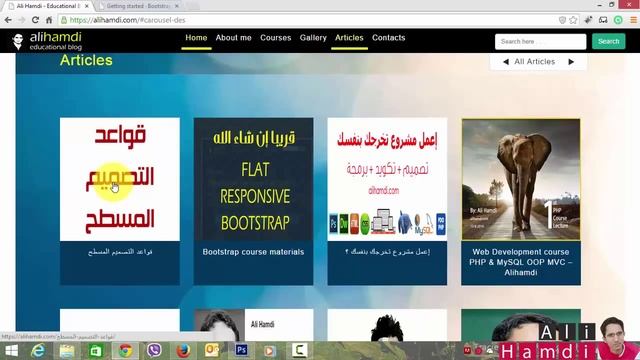The width and height of the screenshot is (640, 360).
Task: Open the Courses nav item
Action: click(276, 38)
